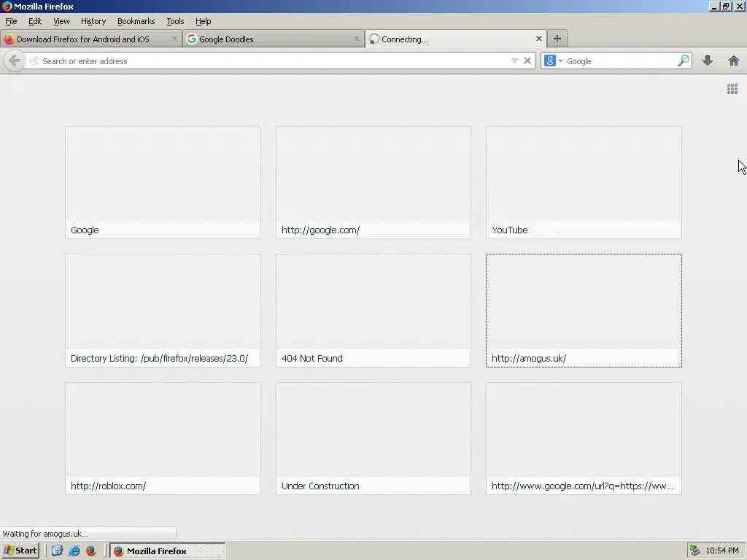The height and width of the screenshot is (560, 747).
Task: Go to the Home page icon
Action: click(x=734, y=61)
